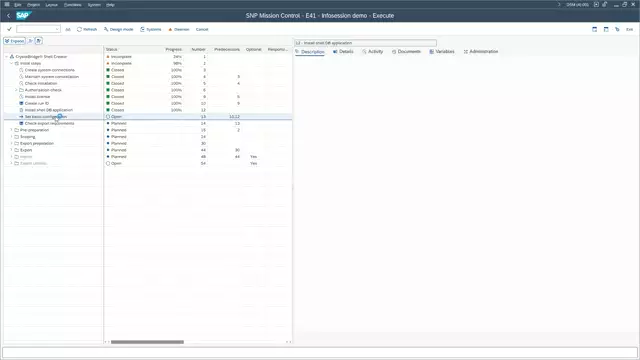Click the session icon right of system ID
The height and width of the screenshot is (360, 640).
tap(596, 4)
